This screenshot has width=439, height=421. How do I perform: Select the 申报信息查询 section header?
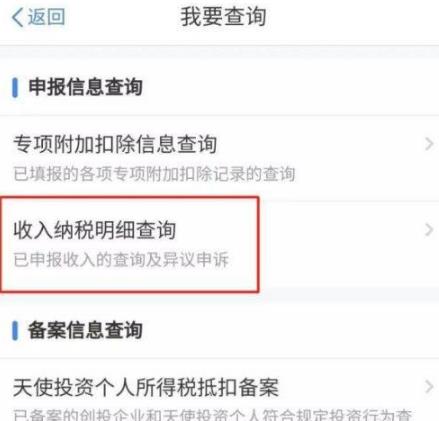tap(85, 87)
